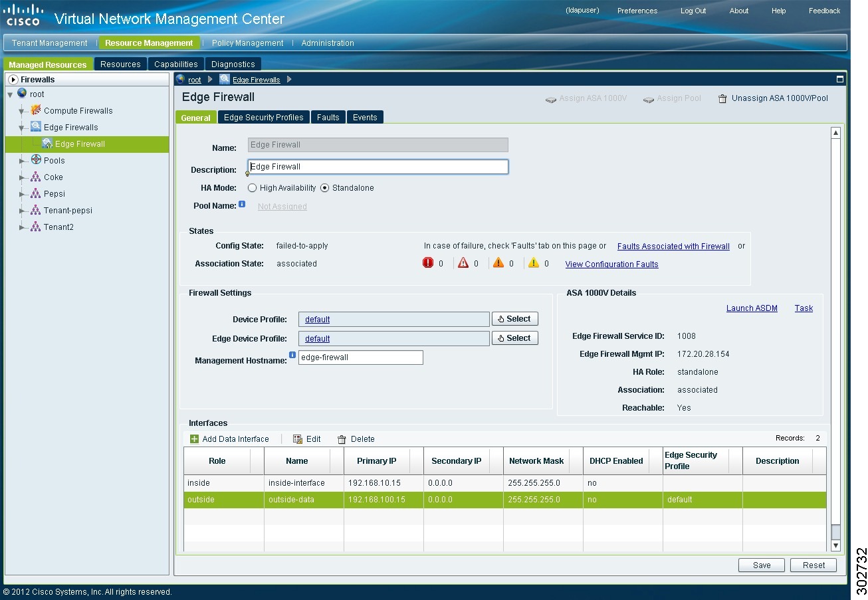Image resolution: width=868 pixels, height=600 pixels.
Task: Click Select for Device Profile
Action: [515, 319]
